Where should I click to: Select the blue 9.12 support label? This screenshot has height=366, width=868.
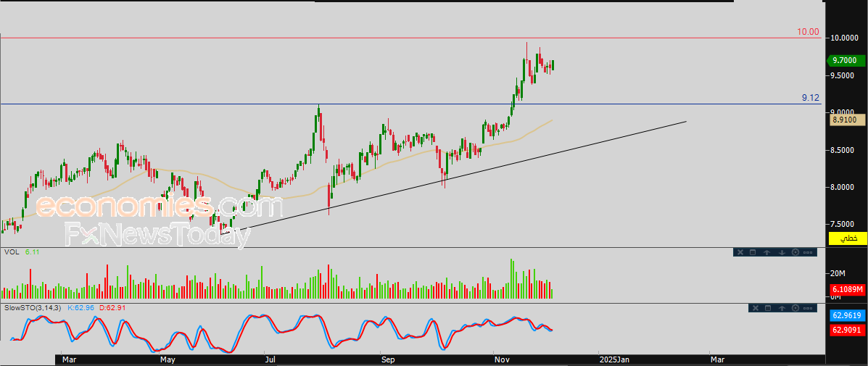(x=811, y=98)
